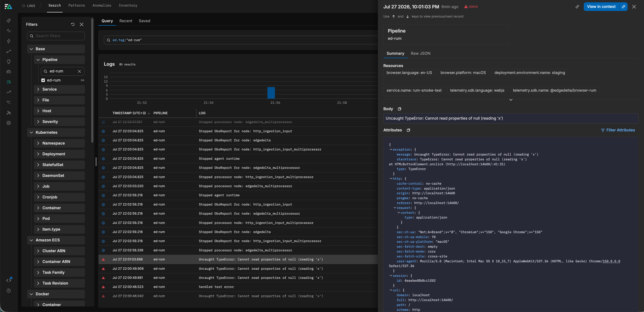Collapse the http attribute node
Screen dimensions: 644x312
pos(391,179)
